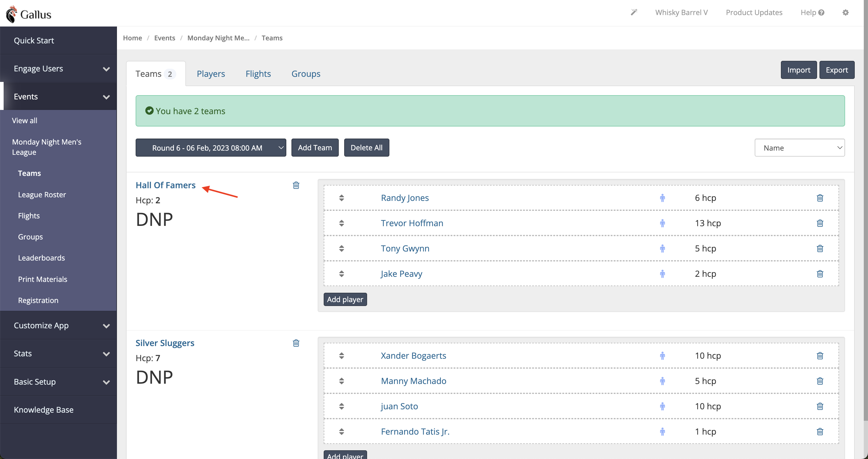Remove Fernando Tatis Jr. with trash icon
868x459 pixels.
[820, 431]
